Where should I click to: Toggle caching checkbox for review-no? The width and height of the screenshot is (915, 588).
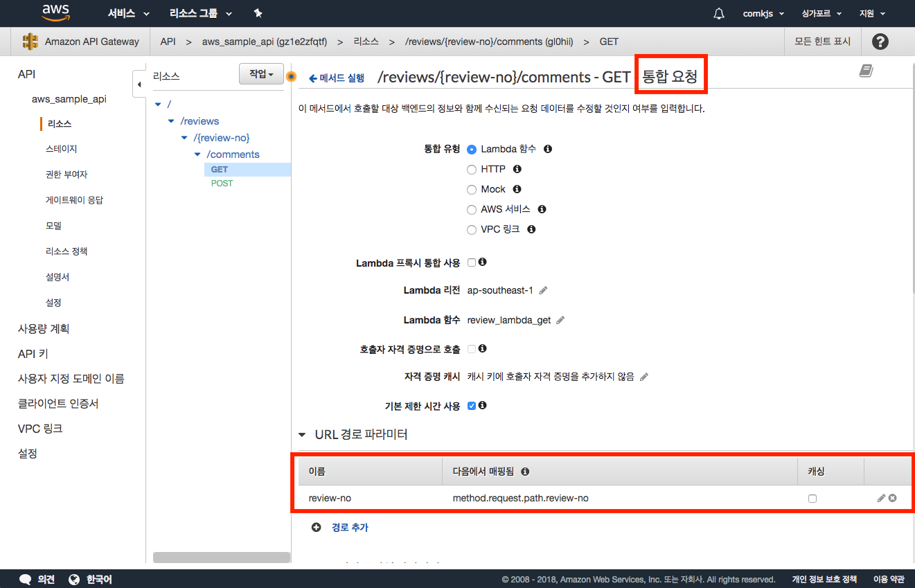click(812, 499)
